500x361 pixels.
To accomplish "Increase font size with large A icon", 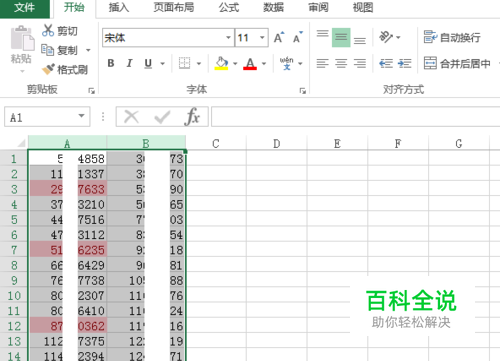I will coord(279,37).
